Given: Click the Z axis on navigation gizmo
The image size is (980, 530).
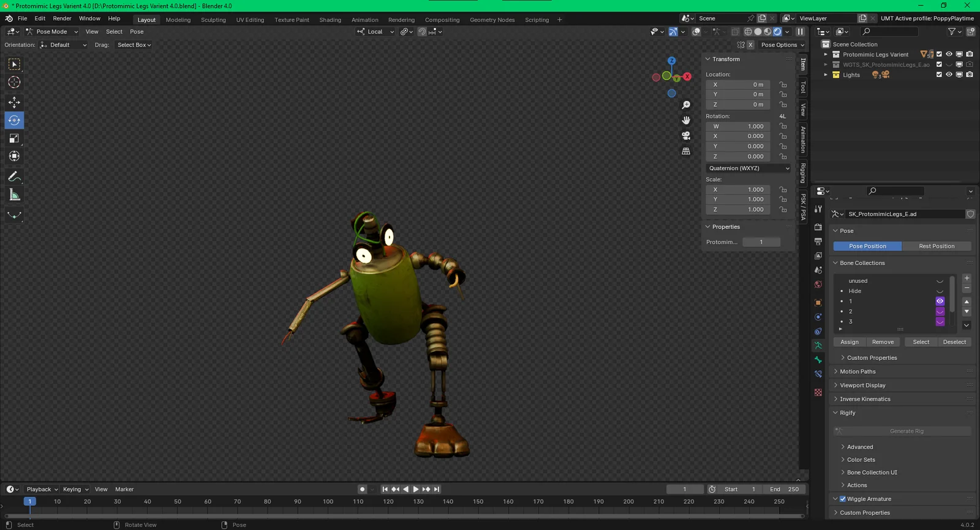Looking at the screenshot, I should tap(672, 61).
